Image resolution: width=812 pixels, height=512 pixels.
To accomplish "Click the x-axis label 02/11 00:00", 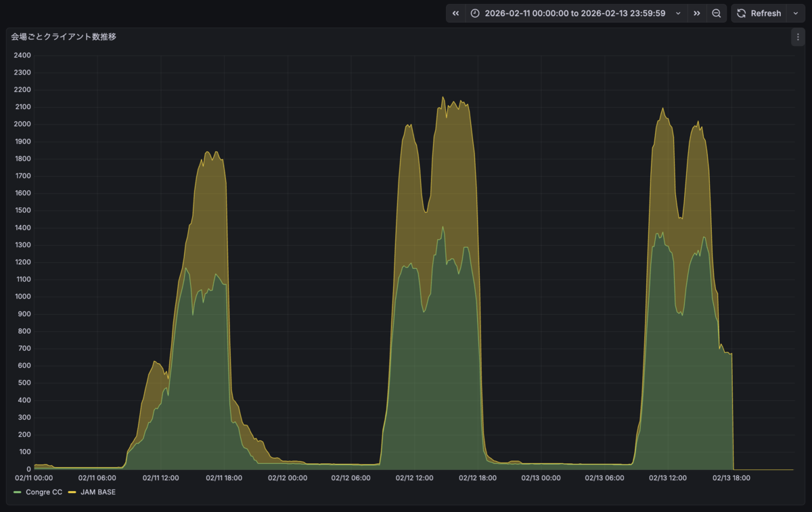I will (34, 477).
